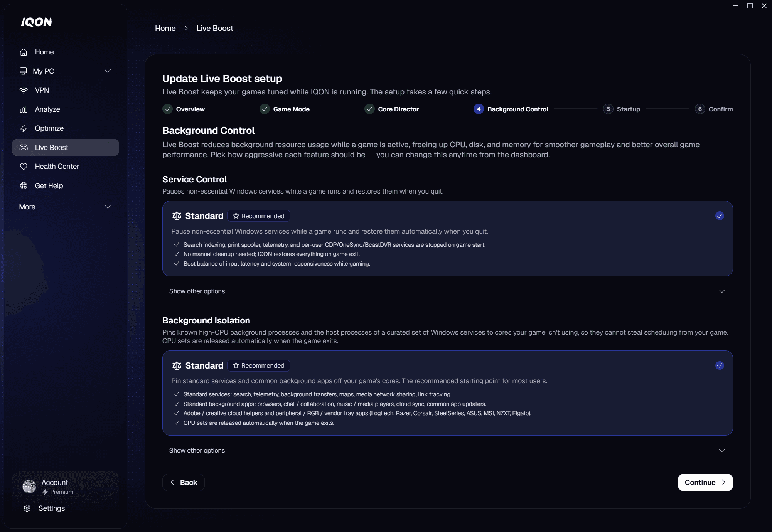Image resolution: width=772 pixels, height=532 pixels.
Task: Open the Account Premium panel
Action: [x=66, y=487]
